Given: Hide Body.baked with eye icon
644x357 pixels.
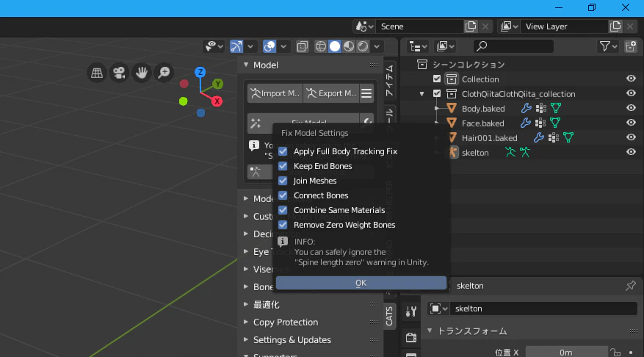Looking at the screenshot, I should pos(631,108).
